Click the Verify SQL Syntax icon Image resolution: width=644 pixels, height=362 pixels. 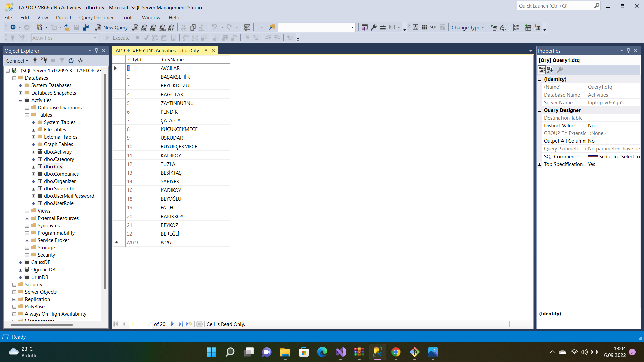click(503, 27)
